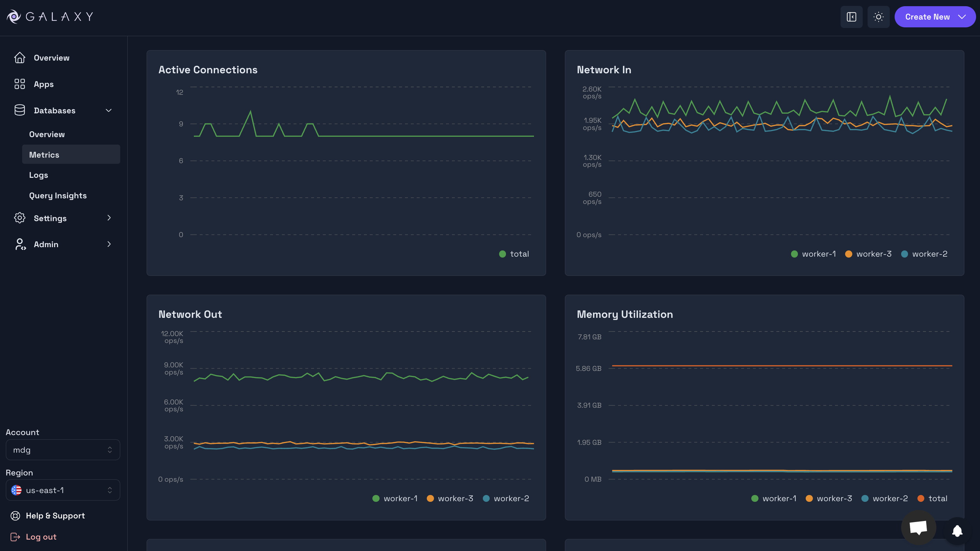Click the Create New button
The height and width of the screenshot is (551, 980).
[927, 17]
